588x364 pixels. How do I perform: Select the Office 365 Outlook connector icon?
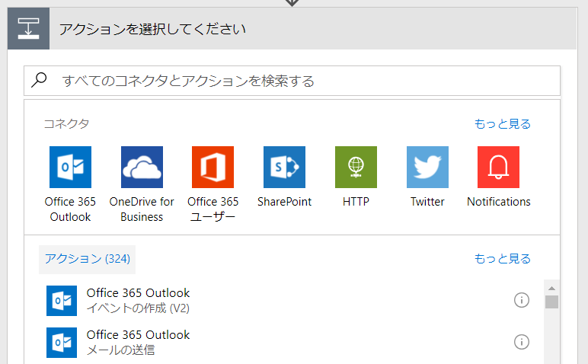pyautogui.click(x=70, y=167)
